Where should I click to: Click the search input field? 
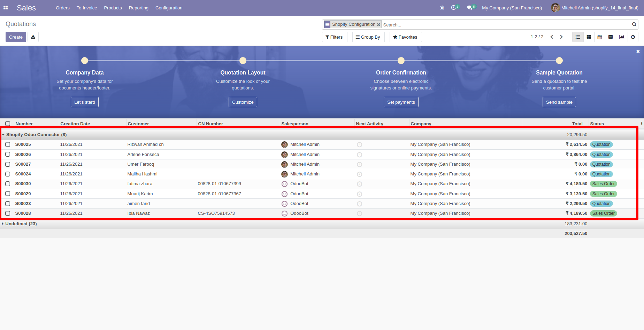click(506, 25)
